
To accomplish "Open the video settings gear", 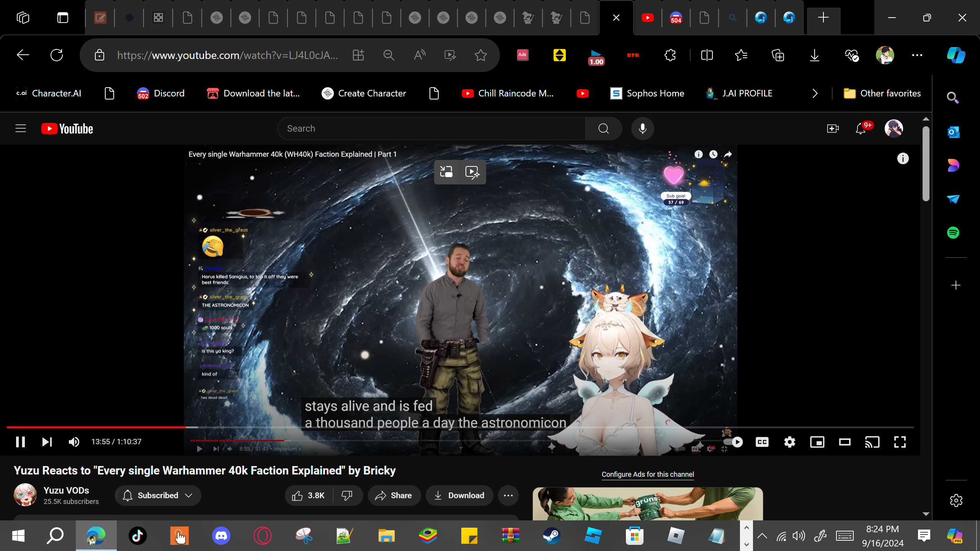I will (790, 442).
